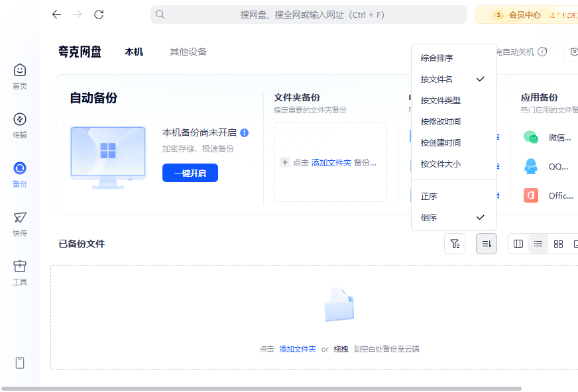Choose 综合排序 sort option
Viewport: 578px width, 392px height.
(454, 58)
